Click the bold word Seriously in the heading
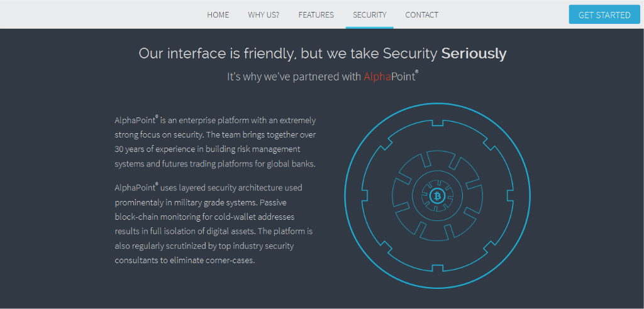The image size is (644, 309). tap(474, 54)
